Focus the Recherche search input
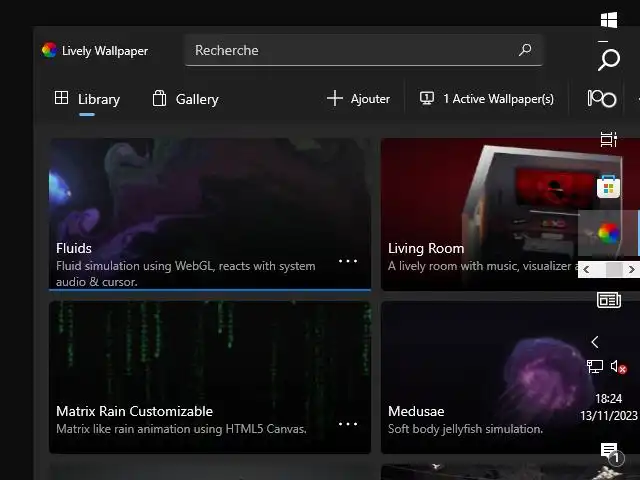Image resolution: width=640 pixels, height=480 pixels. pos(363,50)
